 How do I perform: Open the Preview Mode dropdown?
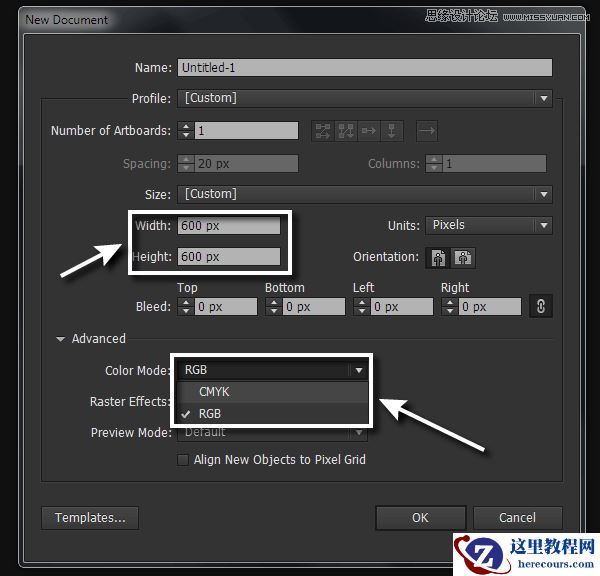pyautogui.click(x=272, y=433)
